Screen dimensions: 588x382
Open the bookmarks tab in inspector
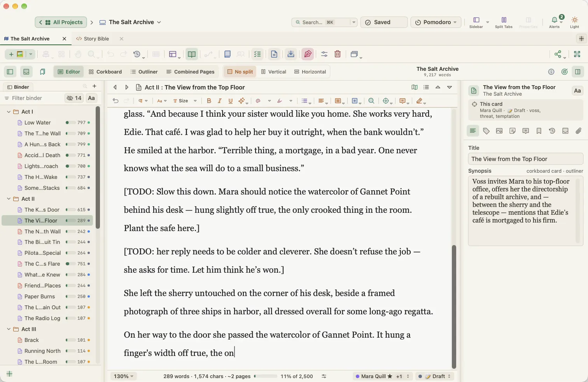point(539,131)
